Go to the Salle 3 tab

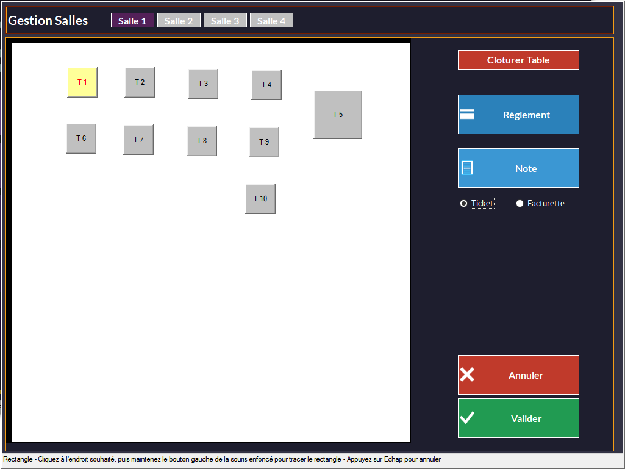pos(225,21)
